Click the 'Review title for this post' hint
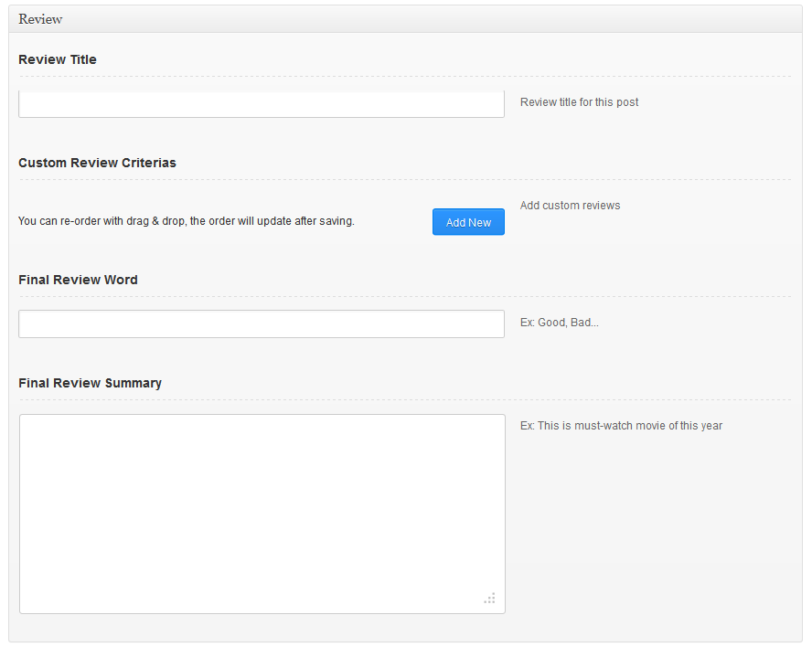Image resolution: width=812 pixels, height=647 pixels. click(579, 102)
